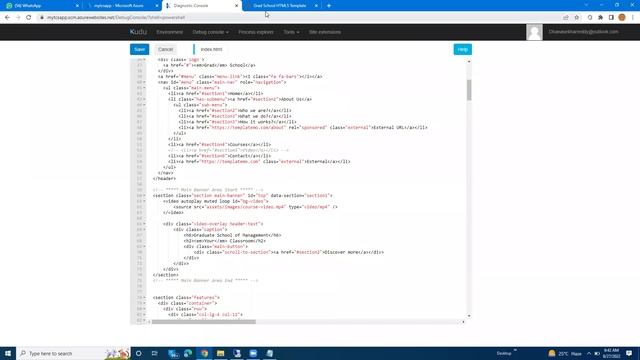This screenshot has width=640, height=360.
Task: Click scroll-up arrow of the editor
Action: coord(469,62)
